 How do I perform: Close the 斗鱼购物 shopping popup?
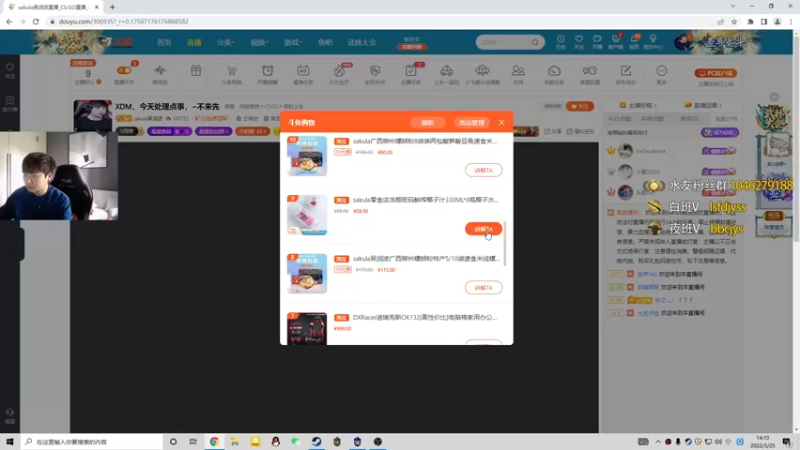coord(502,122)
